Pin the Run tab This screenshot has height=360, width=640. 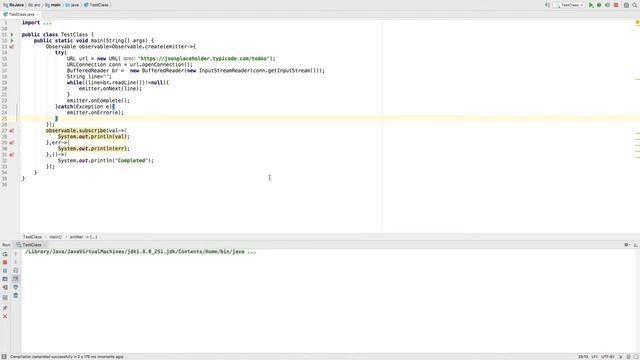[5, 308]
